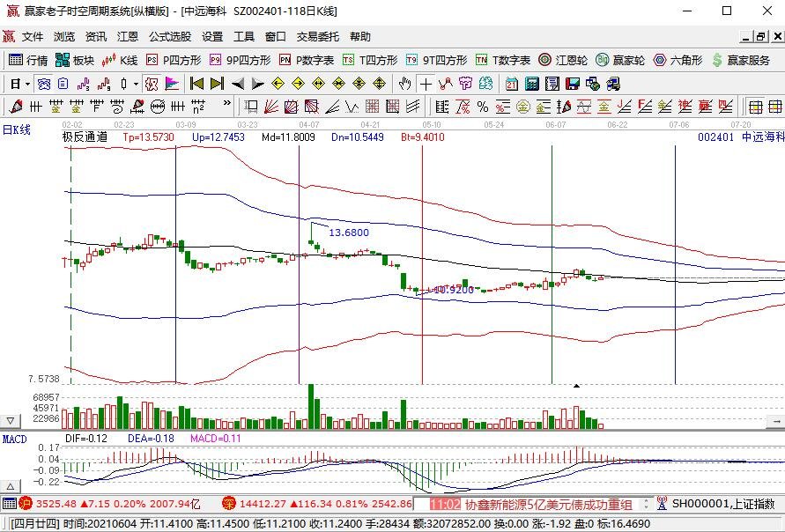Click the MACD indicator label
This screenshot has width=785, height=532.
[x=14, y=439]
